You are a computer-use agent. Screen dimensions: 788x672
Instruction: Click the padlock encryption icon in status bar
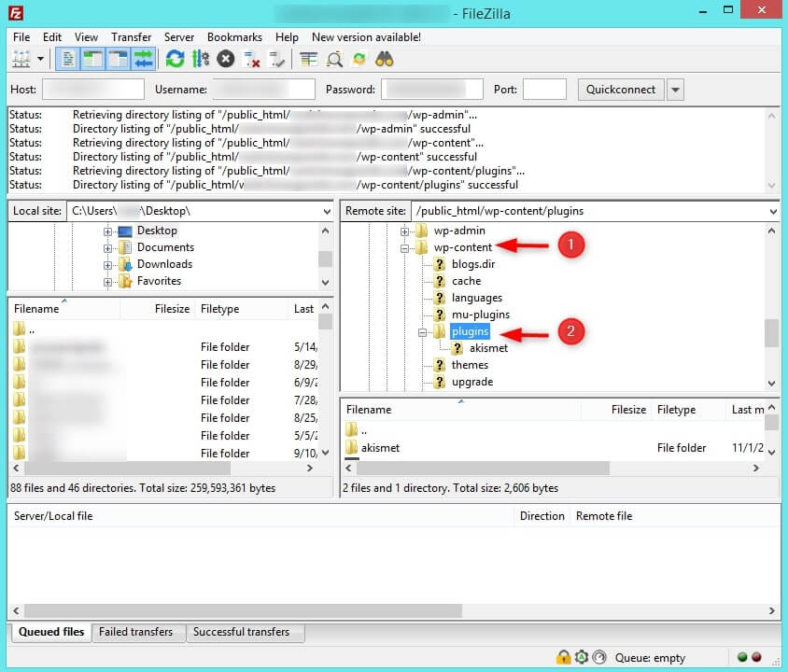tap(563, 657)
